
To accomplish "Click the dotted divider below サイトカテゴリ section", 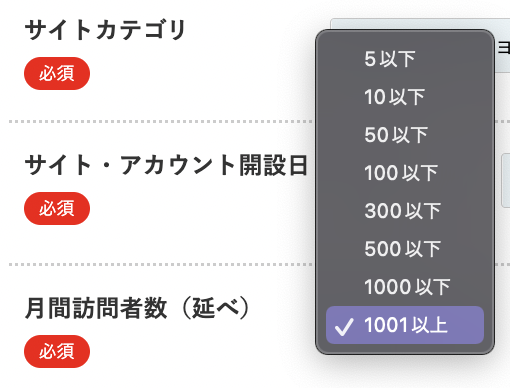I will point(161,121).
